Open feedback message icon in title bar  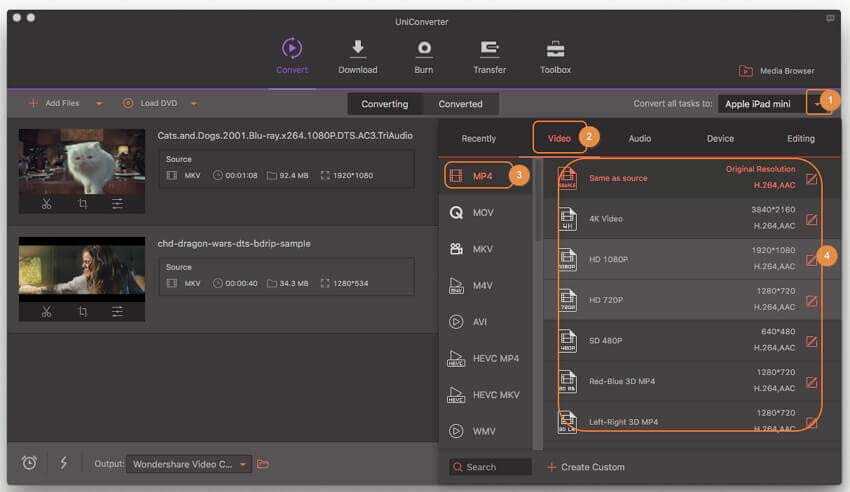point(830,18)
